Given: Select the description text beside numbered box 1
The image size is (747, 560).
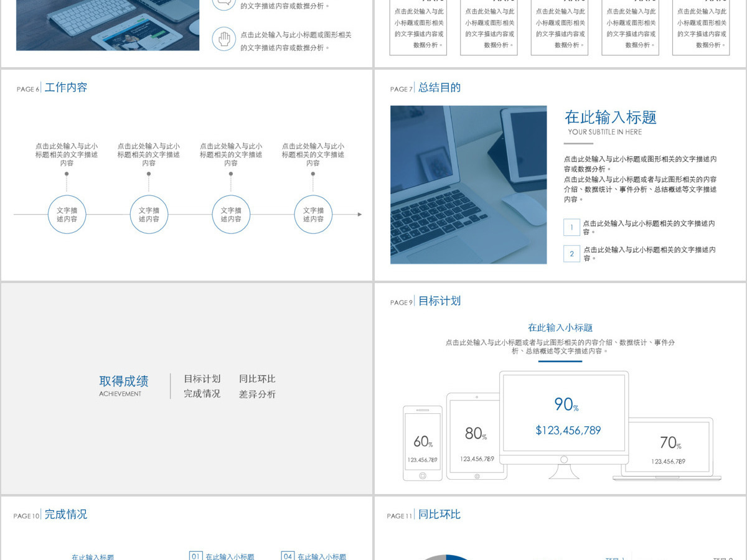Looking at the screenshot, I should click(649, 227).
